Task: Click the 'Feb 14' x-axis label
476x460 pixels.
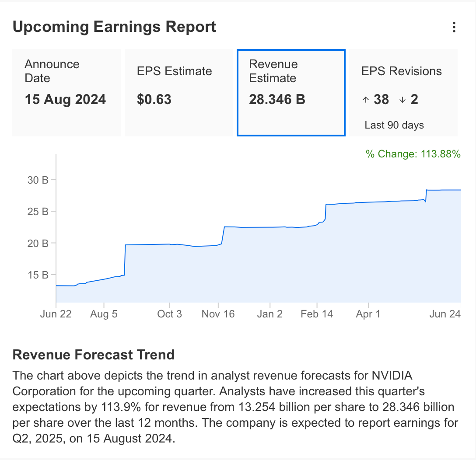Action: click(x=317, y=314)
